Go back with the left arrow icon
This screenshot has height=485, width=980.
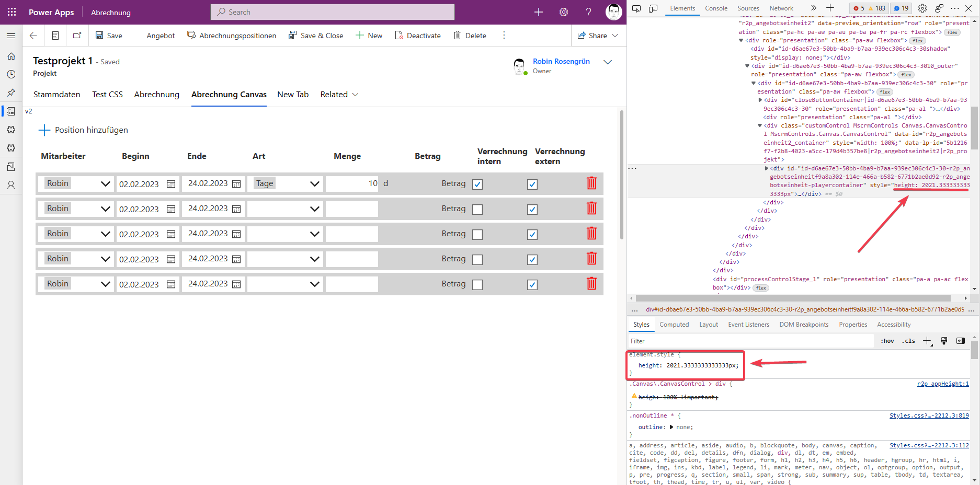[33, 36]
